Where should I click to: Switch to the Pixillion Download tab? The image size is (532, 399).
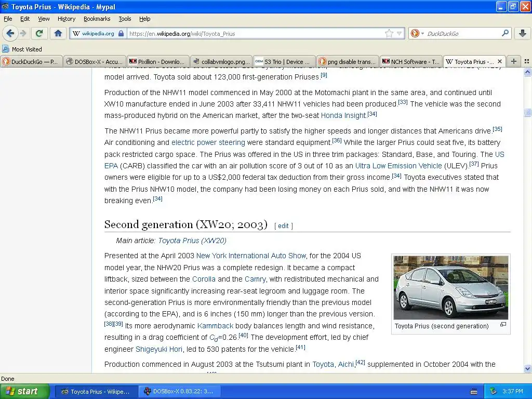click(158, 61)
